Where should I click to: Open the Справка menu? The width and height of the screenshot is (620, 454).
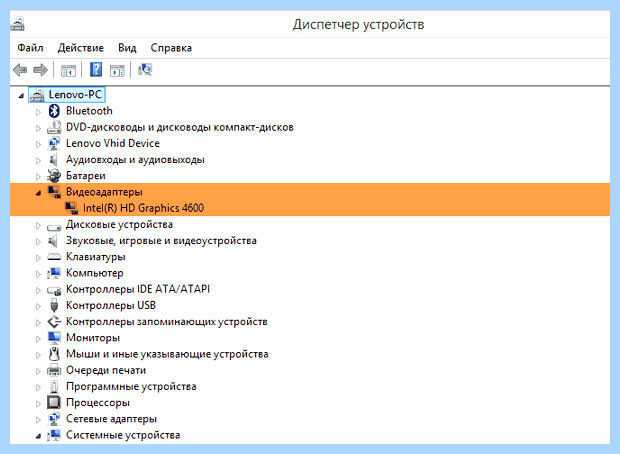click(171, 48)
